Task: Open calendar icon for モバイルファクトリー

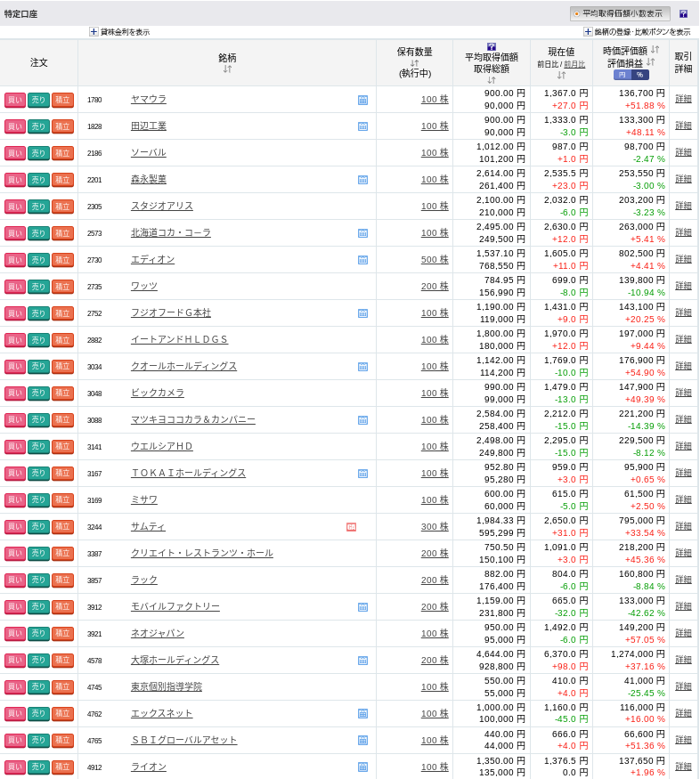Action: click(363, 607)
